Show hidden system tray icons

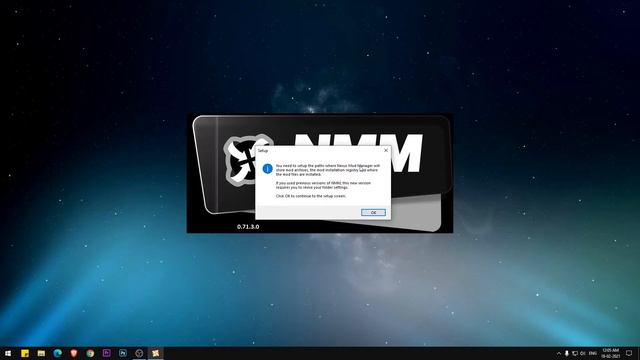pos(558,353)
